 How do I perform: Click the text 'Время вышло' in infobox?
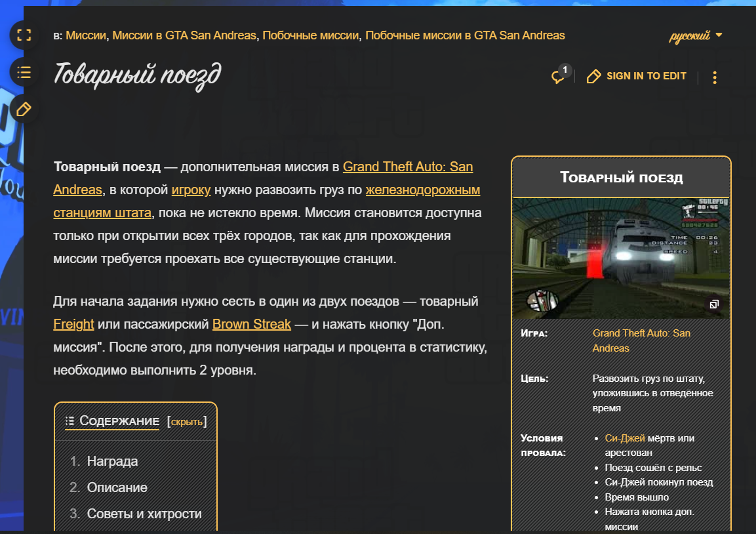[637, 497]
